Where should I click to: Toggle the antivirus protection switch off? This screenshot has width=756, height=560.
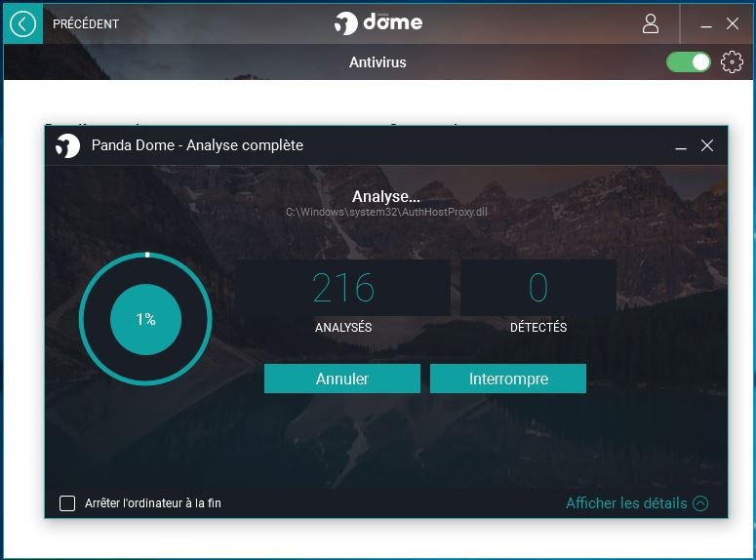click(689, 62)
